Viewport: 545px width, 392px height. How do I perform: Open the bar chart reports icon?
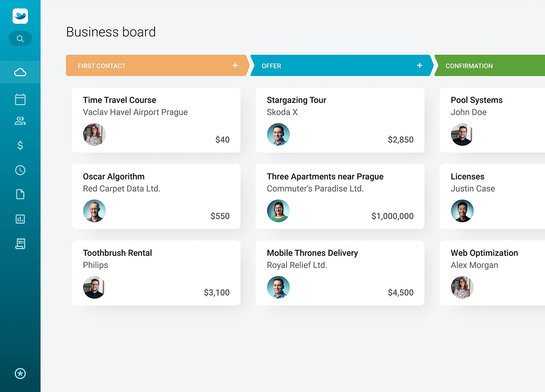(20, 219)
